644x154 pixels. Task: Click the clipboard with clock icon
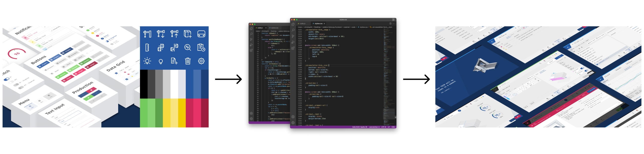coord(201,47)
